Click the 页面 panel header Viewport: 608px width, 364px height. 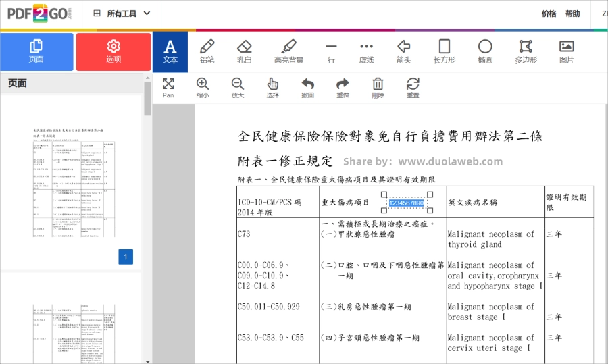tap(70, 83)
